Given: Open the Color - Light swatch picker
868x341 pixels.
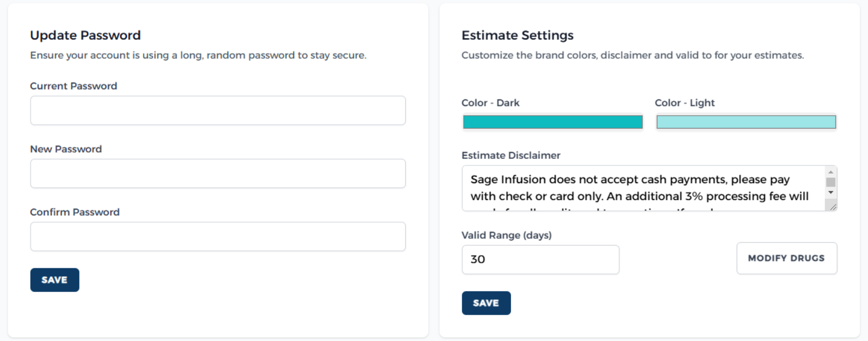Looking at the screenshot, I should (746, 122).
